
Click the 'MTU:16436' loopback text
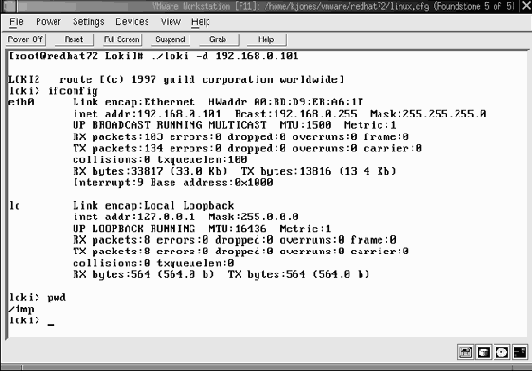238,228
